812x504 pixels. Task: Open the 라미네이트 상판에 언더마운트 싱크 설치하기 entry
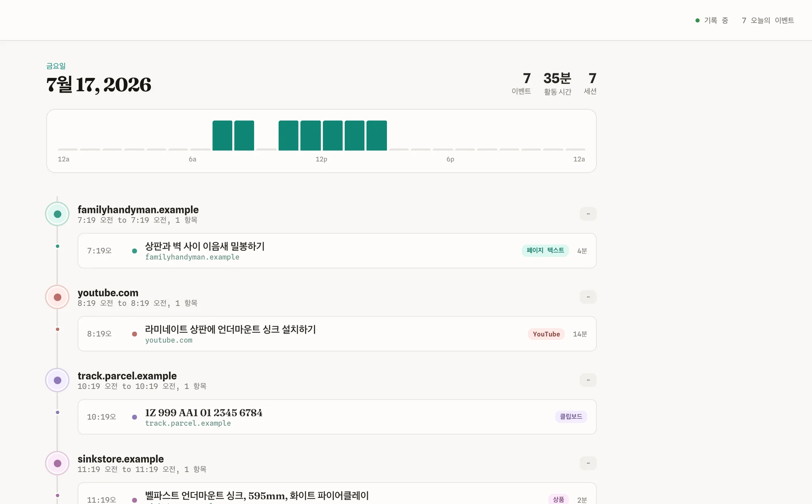(x=337, y=334)
